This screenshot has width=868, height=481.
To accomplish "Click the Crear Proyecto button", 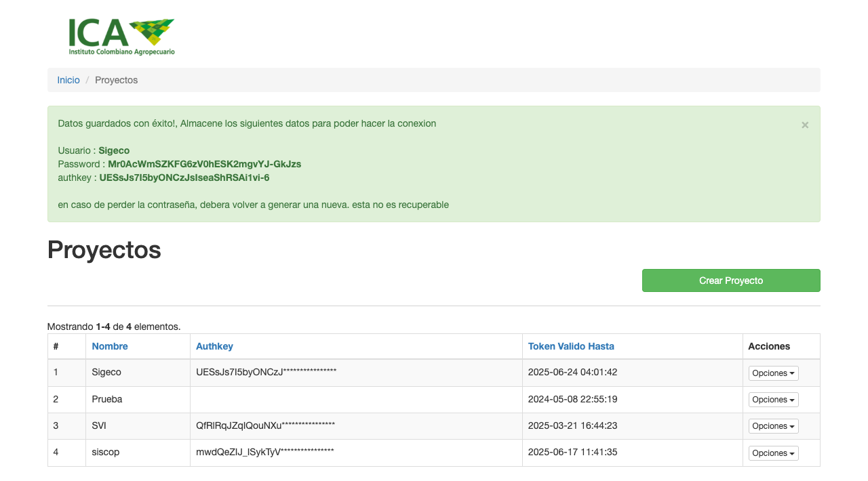I will [731, 280].
